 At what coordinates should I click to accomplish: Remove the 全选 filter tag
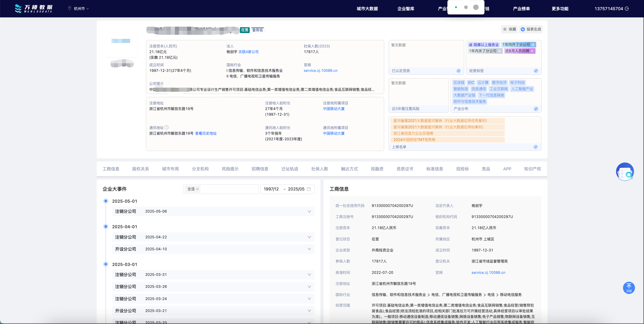[x=197, y=189]
